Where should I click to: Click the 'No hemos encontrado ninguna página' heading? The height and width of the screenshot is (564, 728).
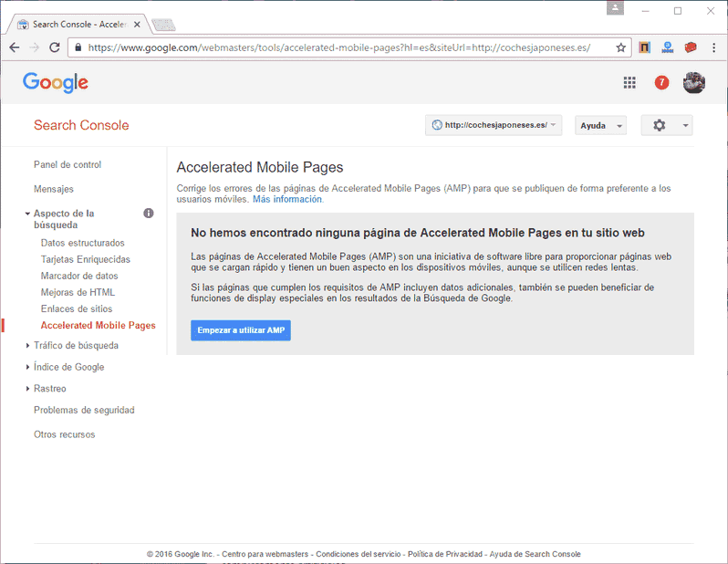click(418, 233)
